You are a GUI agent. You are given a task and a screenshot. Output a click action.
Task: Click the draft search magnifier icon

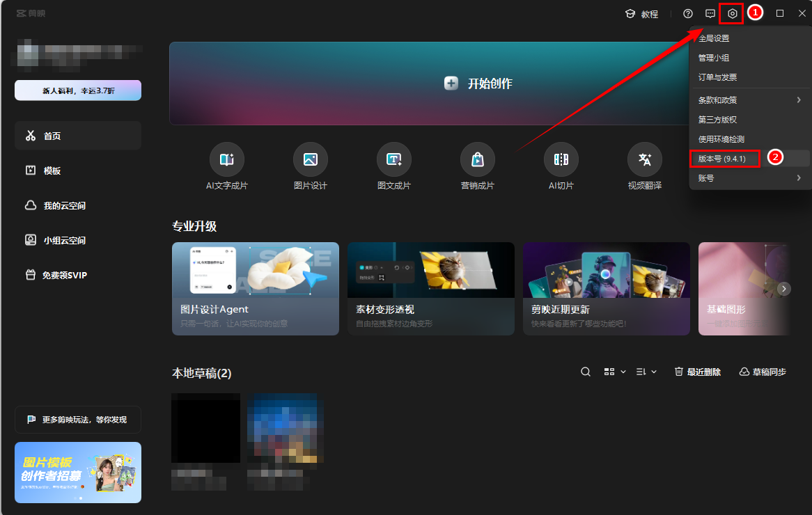[585, 371]
